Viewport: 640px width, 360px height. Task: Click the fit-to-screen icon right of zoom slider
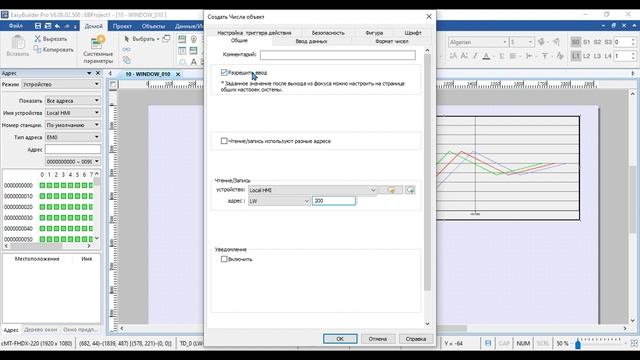pos(634,344)
